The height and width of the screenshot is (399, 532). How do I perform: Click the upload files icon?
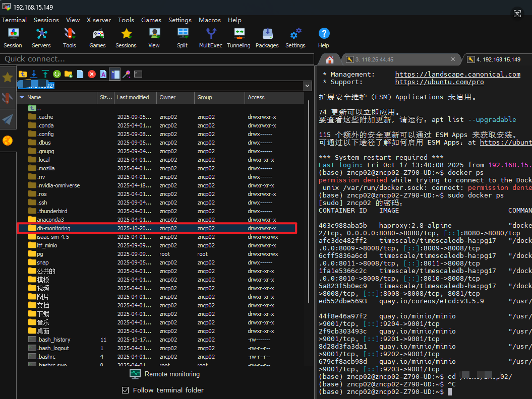45,74
